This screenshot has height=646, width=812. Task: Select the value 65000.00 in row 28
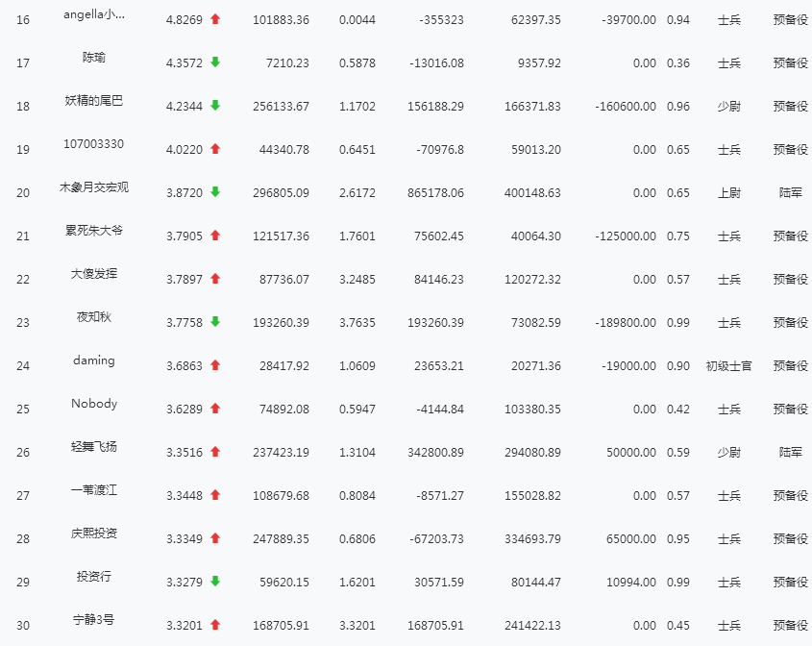(631, 539)
